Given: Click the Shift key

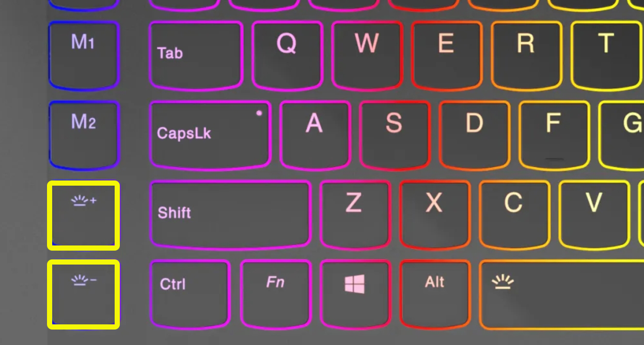Looking at the screenshot, I should (230, 214).
